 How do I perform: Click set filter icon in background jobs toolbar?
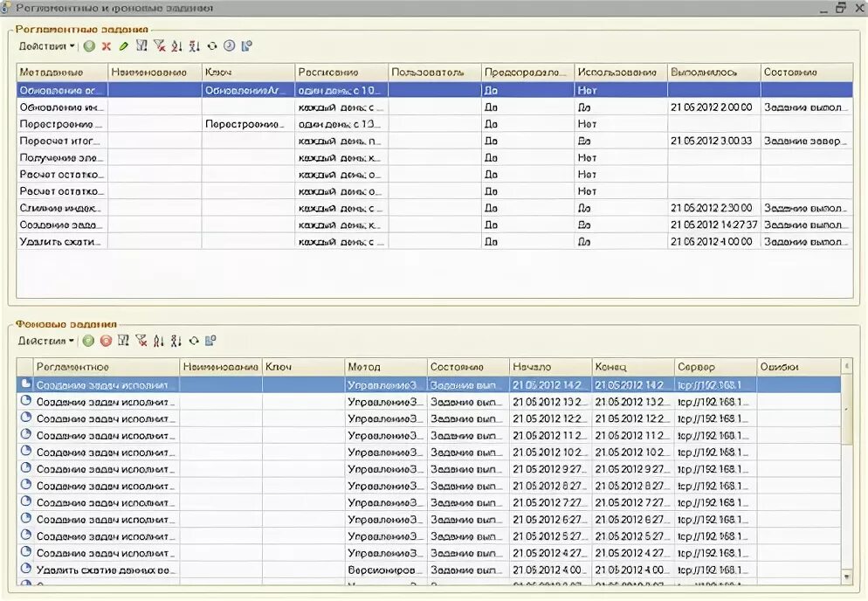pos(123,341)
